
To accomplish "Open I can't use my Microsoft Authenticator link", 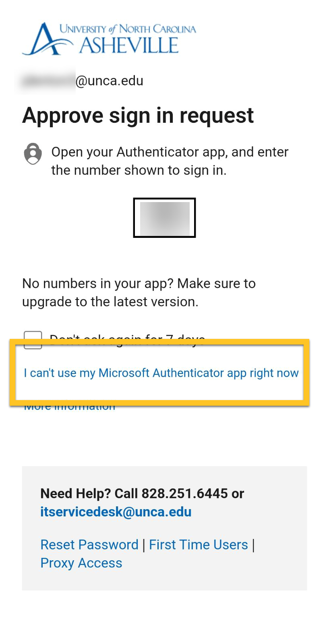I will click(x=161, y=373).
